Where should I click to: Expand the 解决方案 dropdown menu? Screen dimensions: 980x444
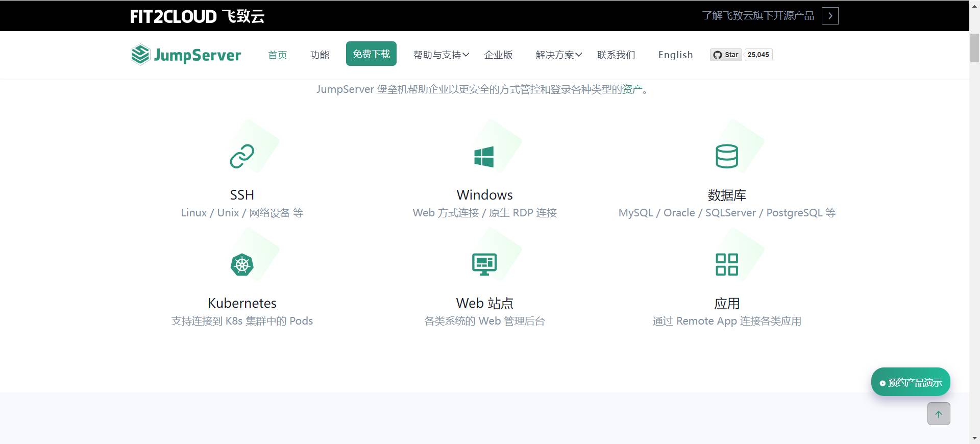point(559,55)
